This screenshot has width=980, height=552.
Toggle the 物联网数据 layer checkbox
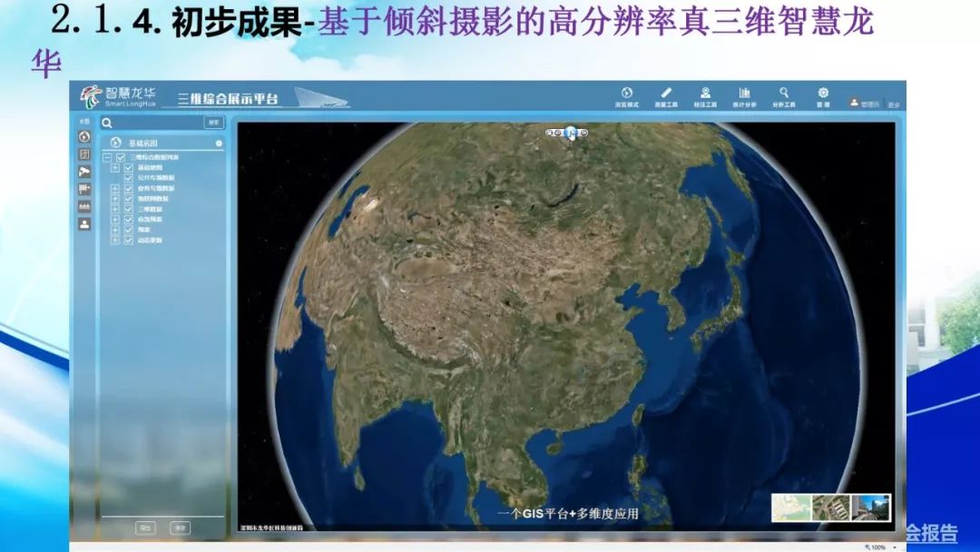[129, 199]
